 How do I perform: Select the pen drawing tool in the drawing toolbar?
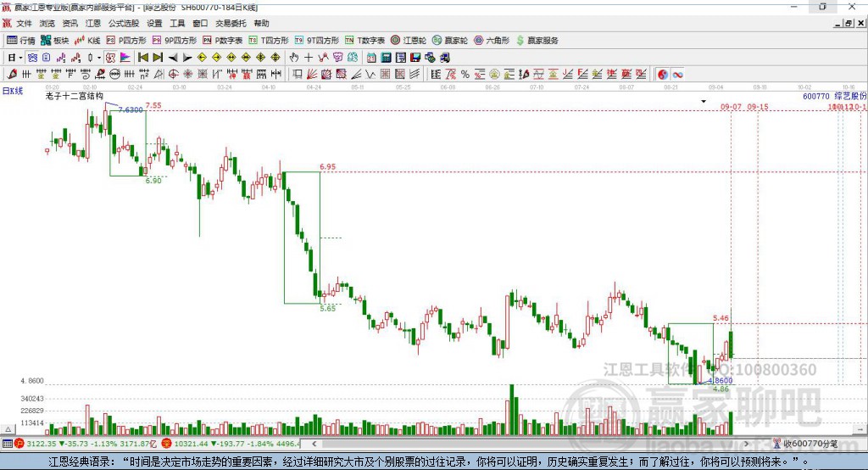12,74
